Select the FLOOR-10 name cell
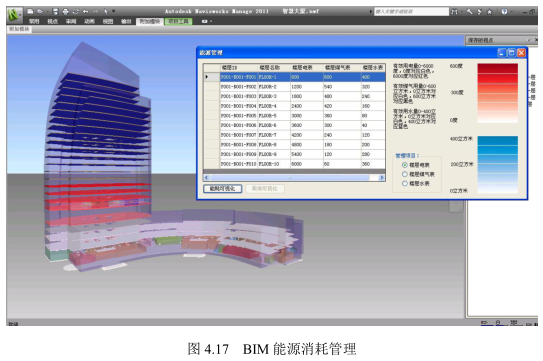 [x=274, y=164]
